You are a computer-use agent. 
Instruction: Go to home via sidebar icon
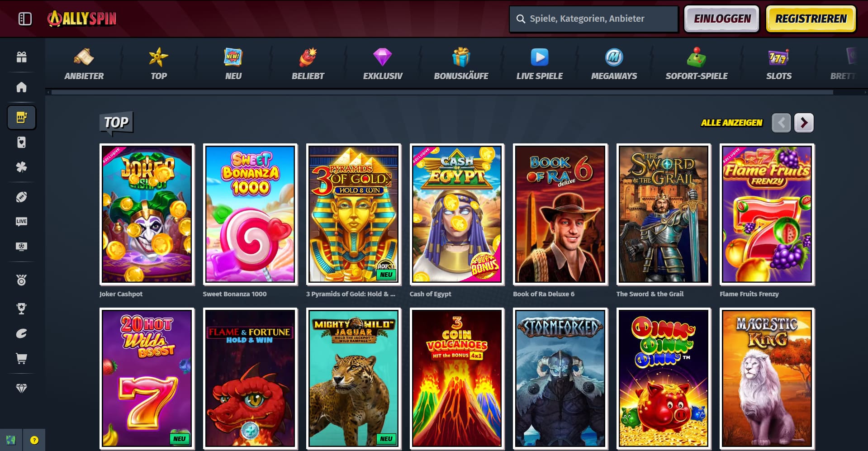21,87
